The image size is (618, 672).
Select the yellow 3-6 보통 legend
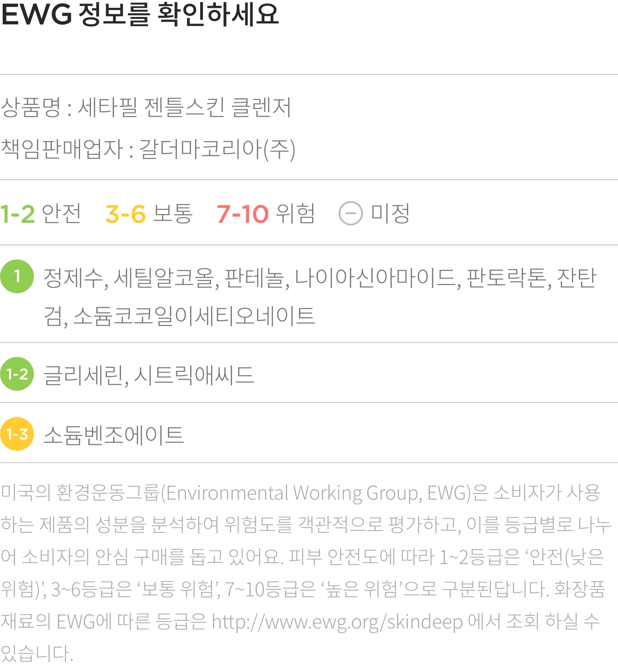[149, 214]
